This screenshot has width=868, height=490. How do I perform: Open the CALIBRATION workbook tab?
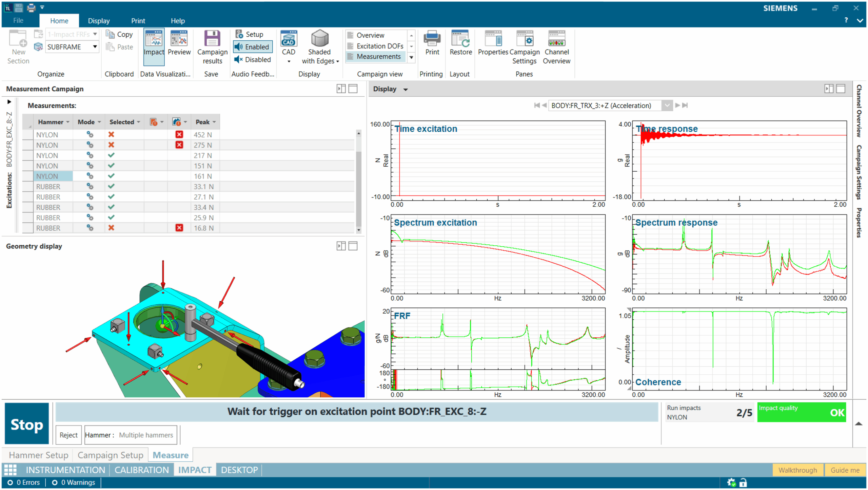coord(142,470)
